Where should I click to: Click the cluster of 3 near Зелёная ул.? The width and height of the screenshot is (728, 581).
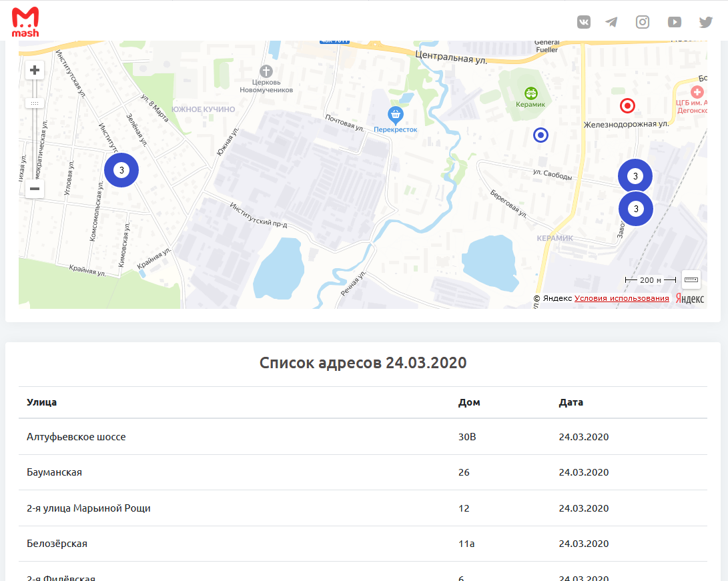click(121, 170)
